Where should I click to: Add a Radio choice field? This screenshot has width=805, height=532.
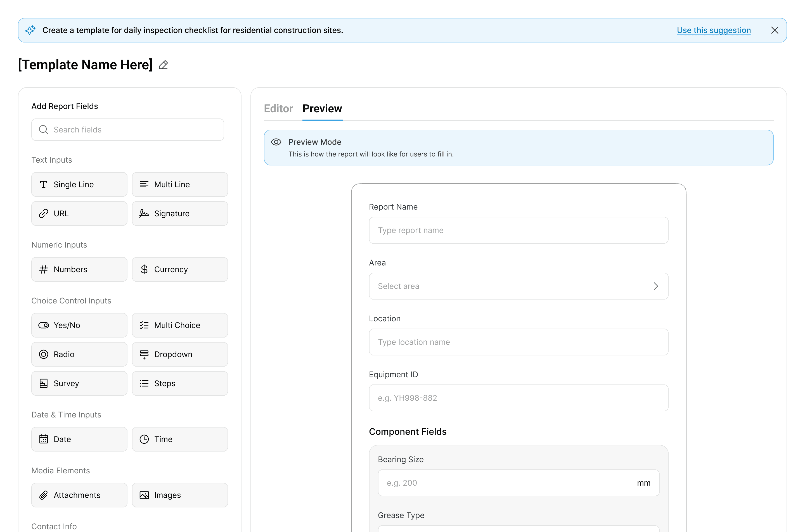click(79, 354)
